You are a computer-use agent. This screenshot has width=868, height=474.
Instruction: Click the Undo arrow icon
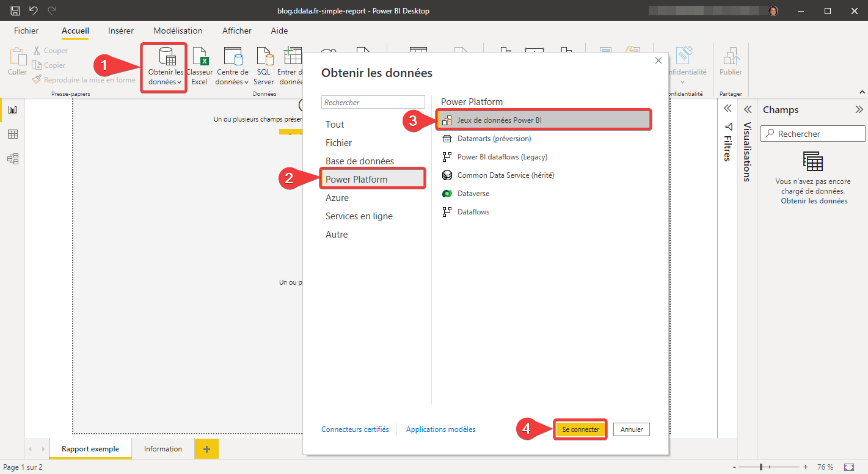click(x=34, y=10)
